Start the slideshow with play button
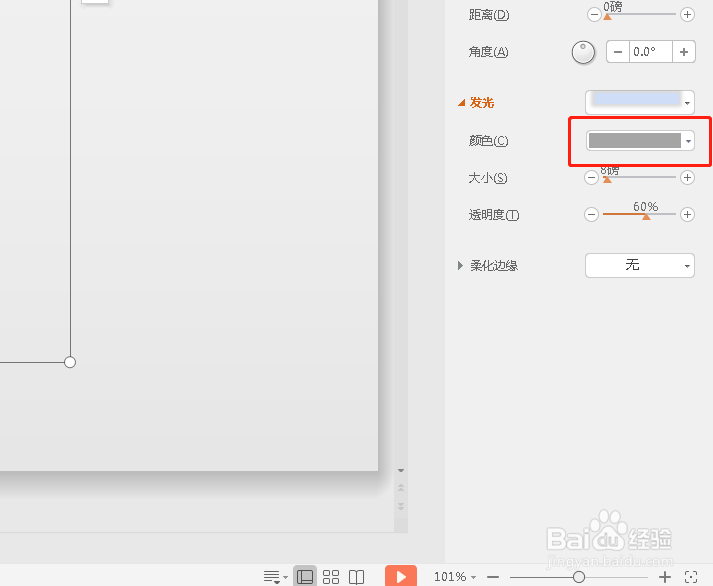Screen dimensions: 713x586 pyautogui.click(x=401, y=576)
